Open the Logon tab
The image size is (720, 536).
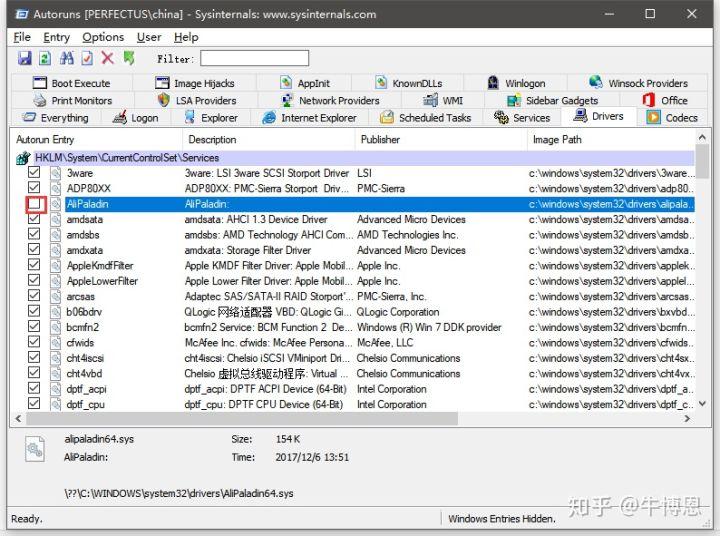point(136,118)
